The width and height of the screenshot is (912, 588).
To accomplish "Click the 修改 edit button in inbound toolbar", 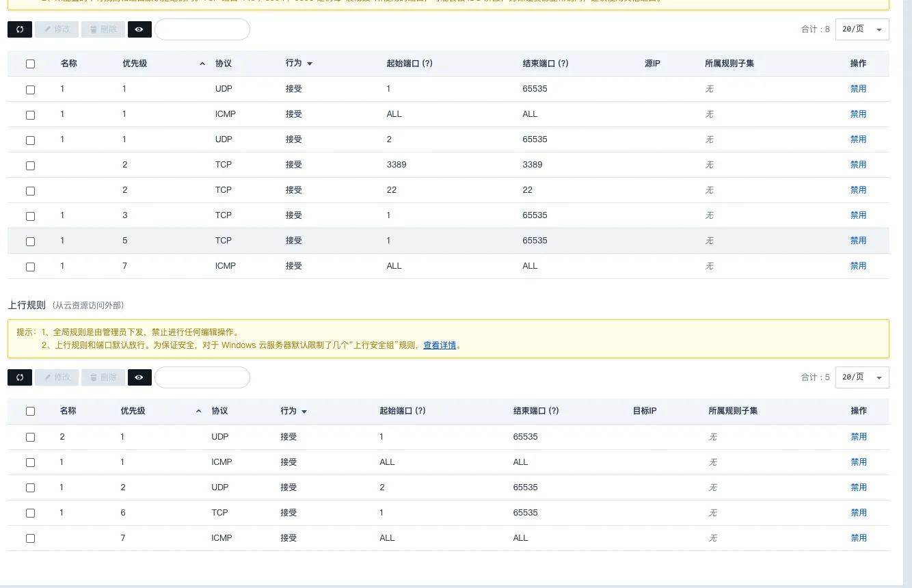I will 57,29.
